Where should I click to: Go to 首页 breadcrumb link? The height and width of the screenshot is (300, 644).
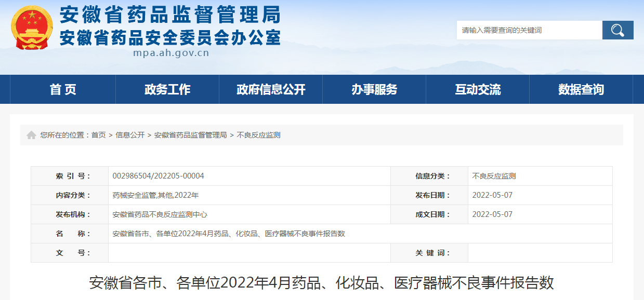pos(98,135)
